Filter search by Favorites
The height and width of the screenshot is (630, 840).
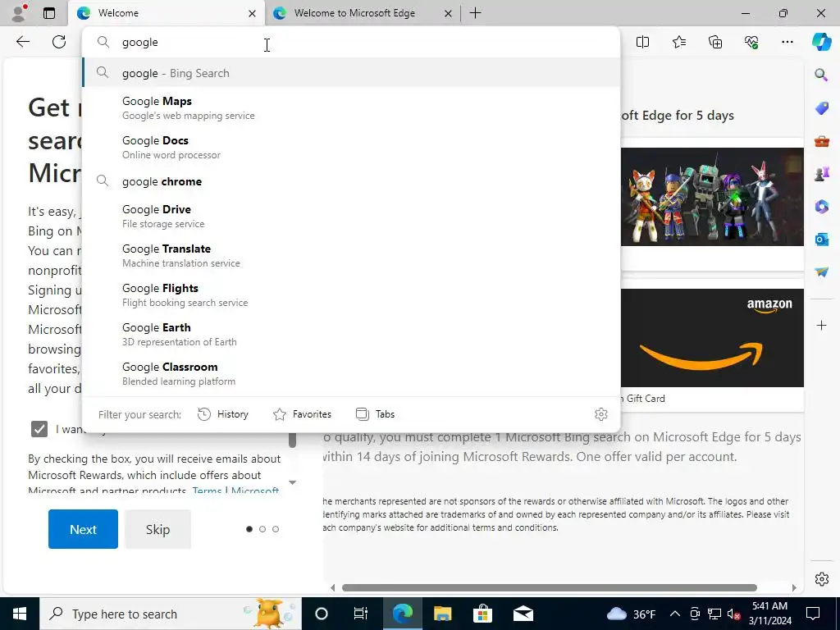pyautogui.click(x=302, y=414)
